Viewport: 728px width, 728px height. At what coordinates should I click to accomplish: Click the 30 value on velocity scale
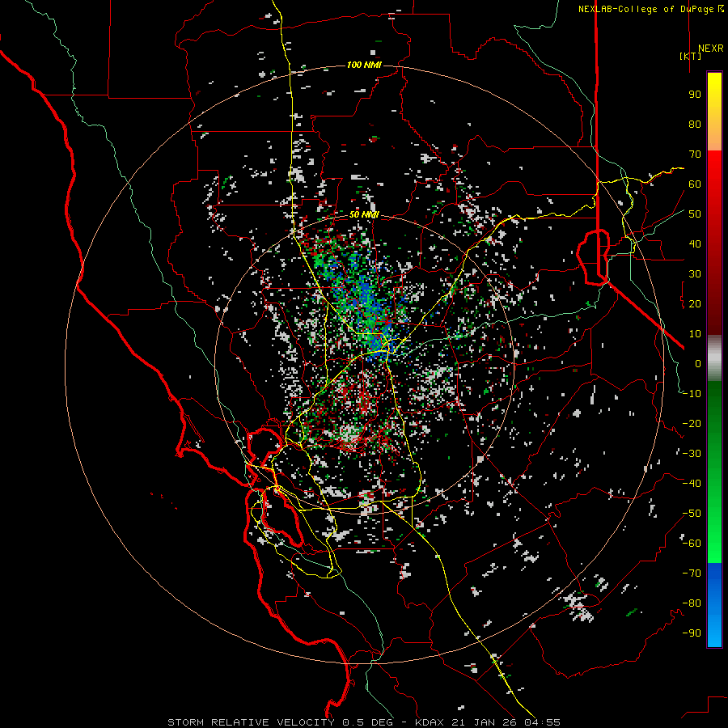(x=695, y=274)
